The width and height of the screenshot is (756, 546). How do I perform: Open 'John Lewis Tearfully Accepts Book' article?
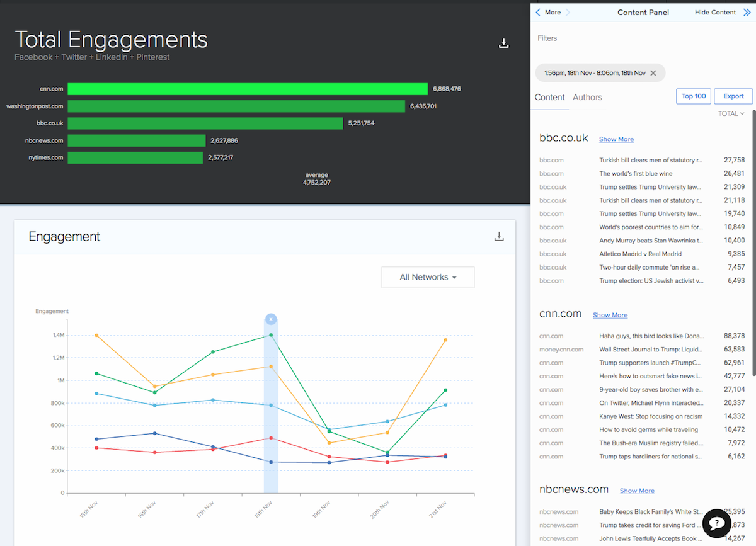[x=651, y=538]
